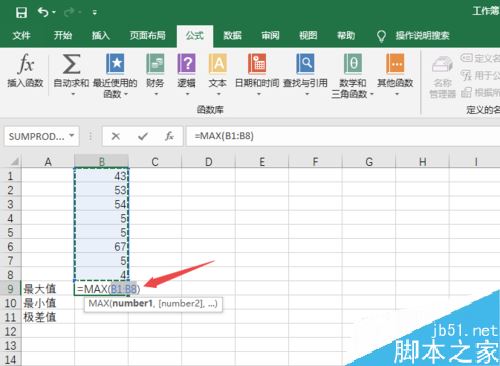Expand the 查找与引用 dropdown arrow

(x=307, y=94)
